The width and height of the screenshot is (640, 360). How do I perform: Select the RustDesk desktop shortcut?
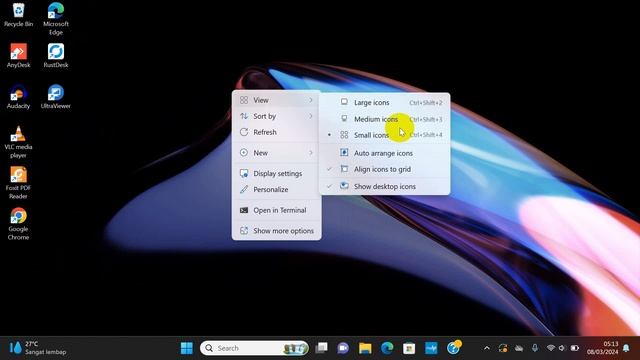tap(56, 56)
